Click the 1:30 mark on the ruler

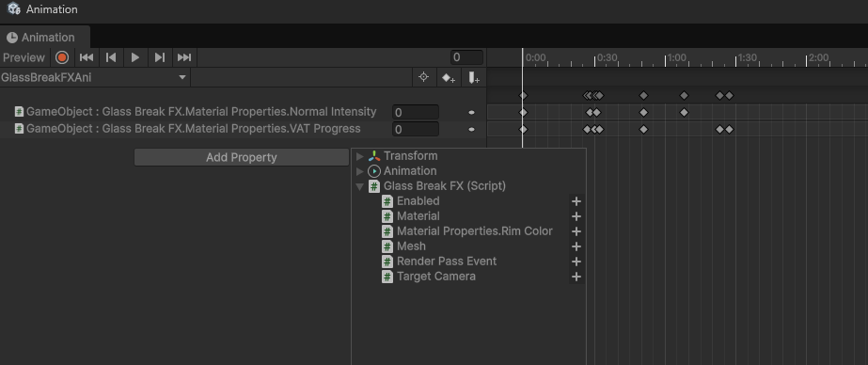(748, 57)
